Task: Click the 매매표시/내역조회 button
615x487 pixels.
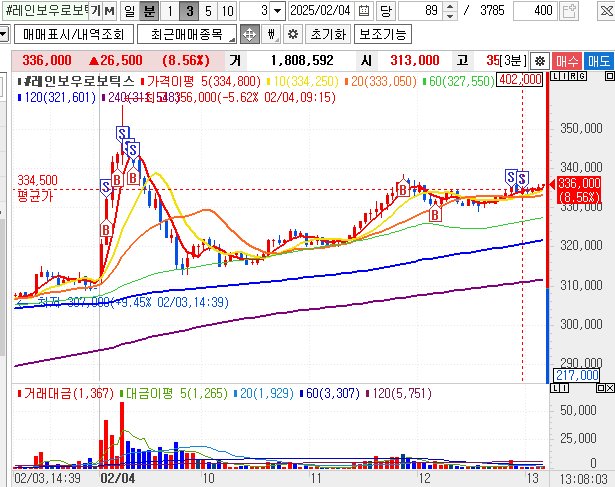Action: (x=74, y=35)
